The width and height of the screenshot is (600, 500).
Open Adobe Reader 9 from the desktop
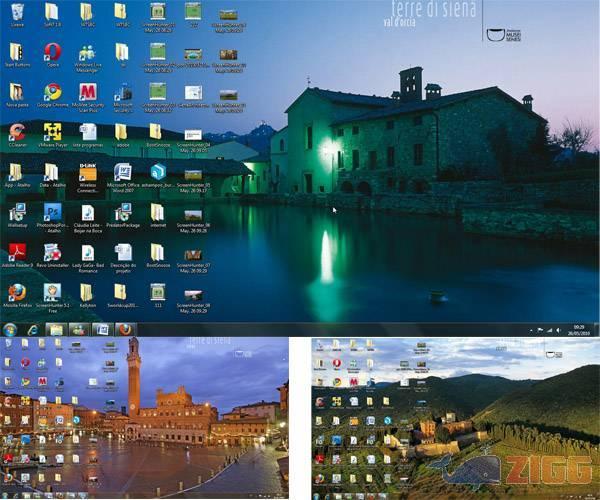pyautogui.click(x=17, y=252)
